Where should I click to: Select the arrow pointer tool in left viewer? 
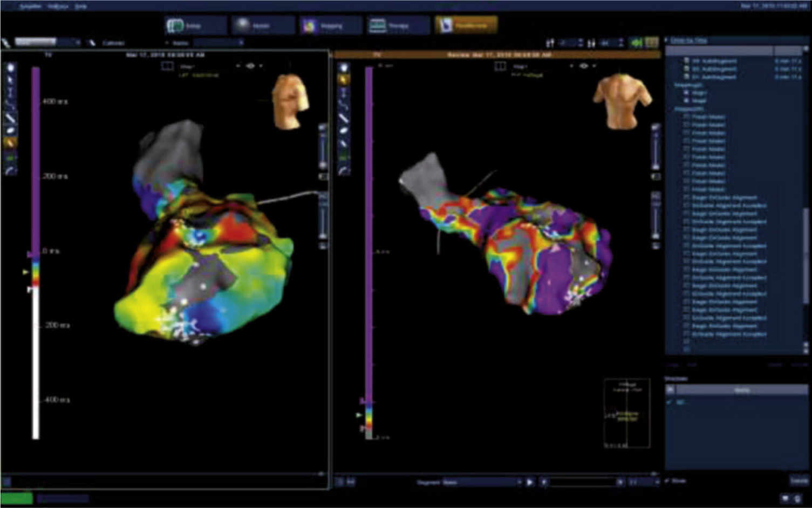[x=10, y=79]
